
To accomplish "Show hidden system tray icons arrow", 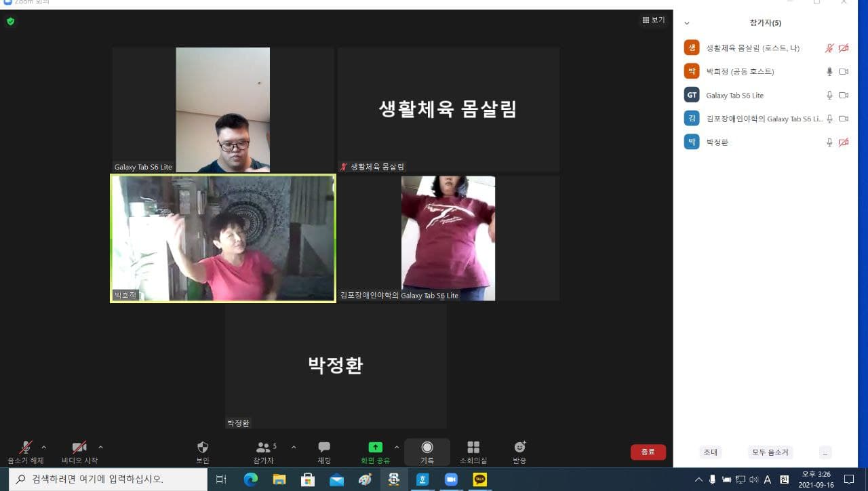I will [x=698, y=479].
